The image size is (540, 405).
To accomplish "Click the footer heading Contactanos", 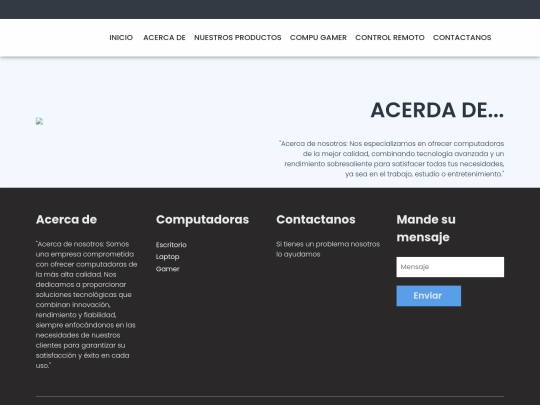I will pos(315,220).
